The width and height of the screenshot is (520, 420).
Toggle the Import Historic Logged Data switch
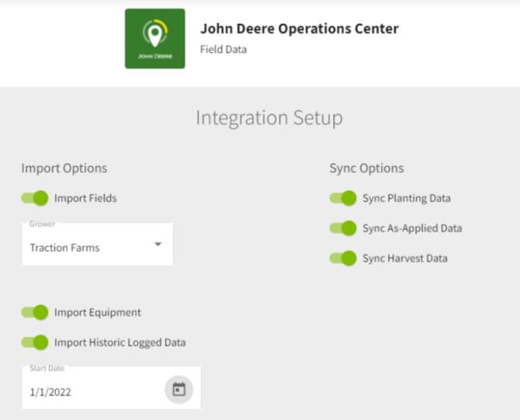(x=35, y=342)
